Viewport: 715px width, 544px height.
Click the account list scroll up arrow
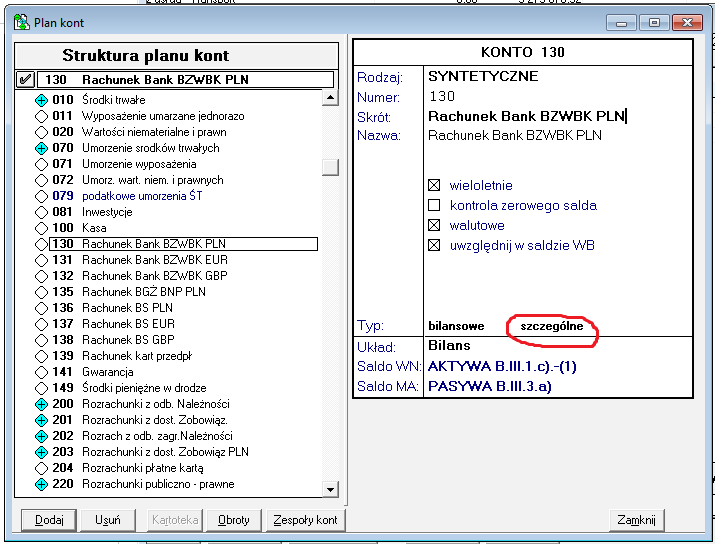[x=330, y=97]
